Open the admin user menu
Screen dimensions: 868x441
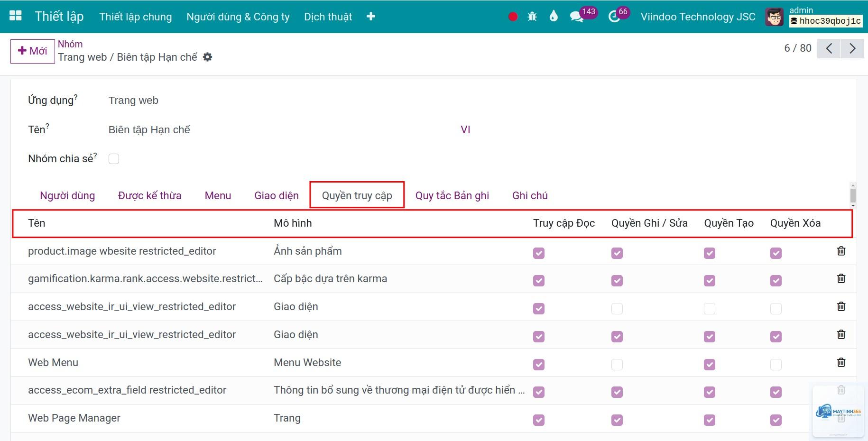pyautogui.click(x=814, y=17)
